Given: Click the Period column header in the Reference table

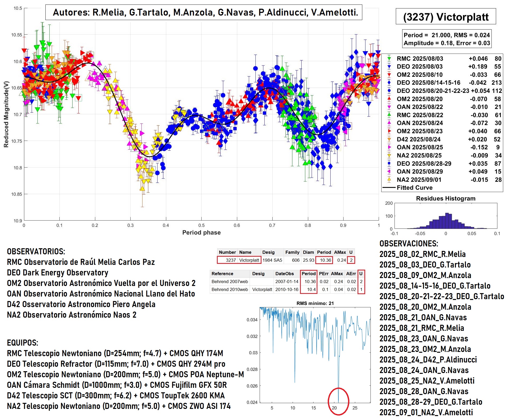Looking at the screenshot, I should pyautogui.click(x=308, y=274).
